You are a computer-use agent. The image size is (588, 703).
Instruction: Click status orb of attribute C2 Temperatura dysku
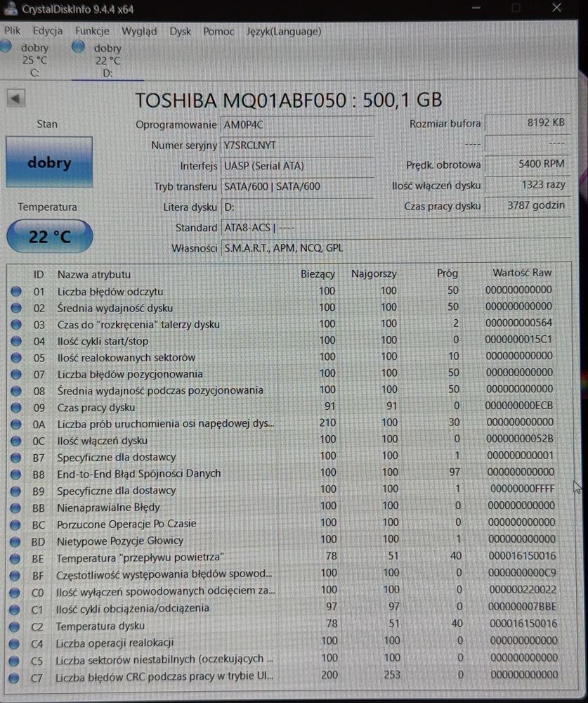click(15, 626)
